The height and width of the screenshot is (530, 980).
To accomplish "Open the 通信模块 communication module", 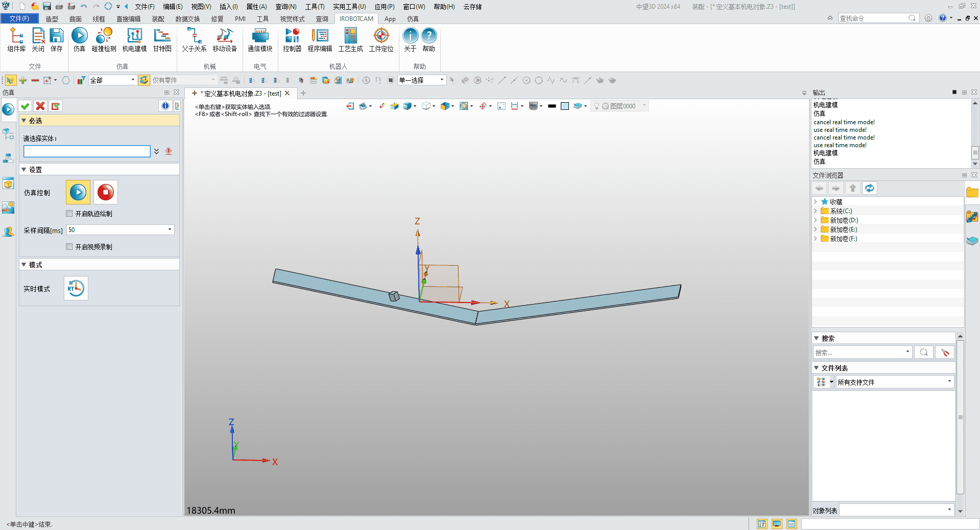I will coord(260,40).
